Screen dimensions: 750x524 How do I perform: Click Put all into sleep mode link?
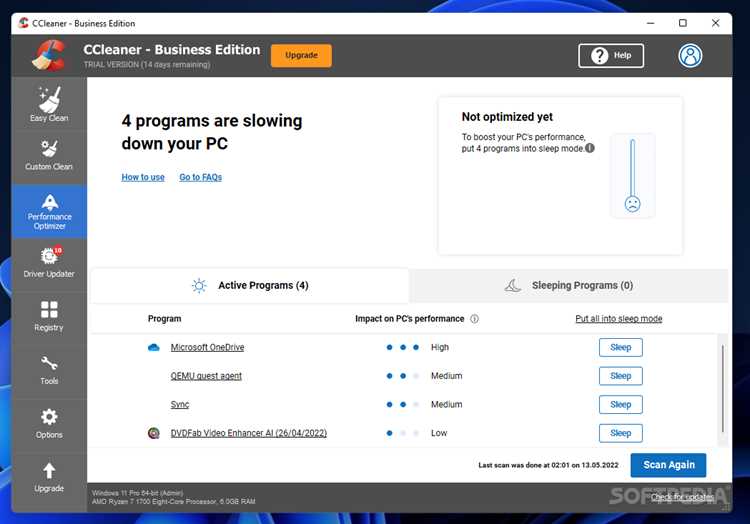618,319
